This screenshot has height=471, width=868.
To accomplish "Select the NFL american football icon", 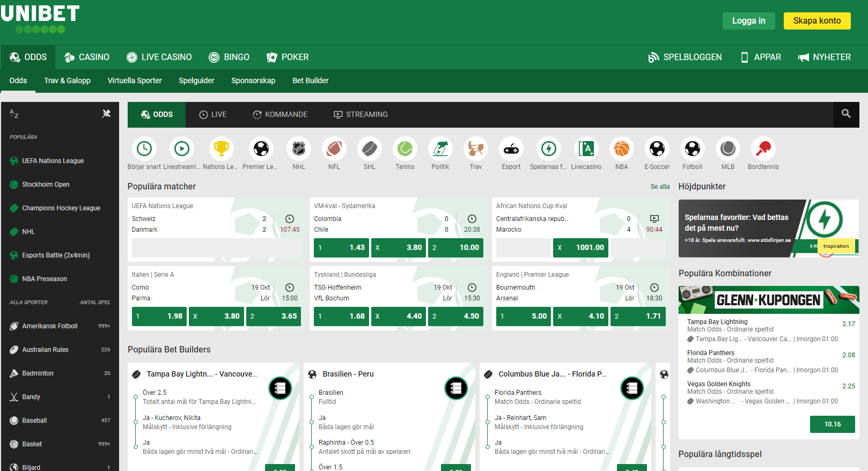I will click(334, 149).
